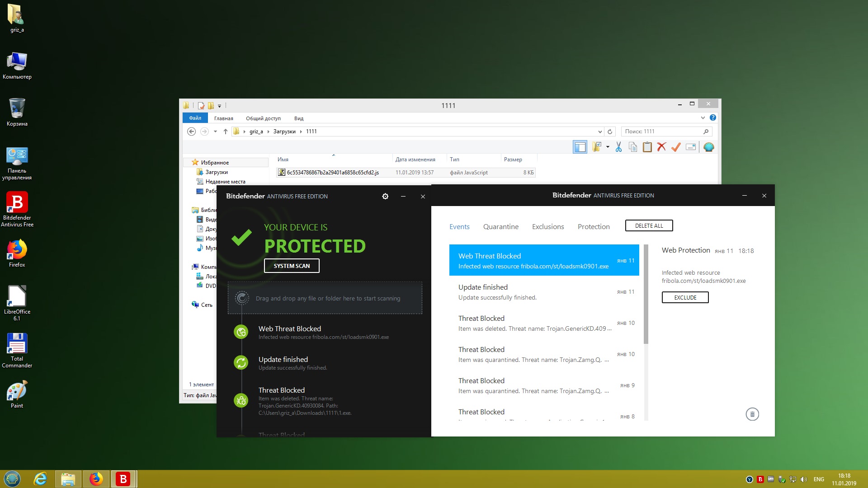Click the DELETE ALL button

coord(649,226)
